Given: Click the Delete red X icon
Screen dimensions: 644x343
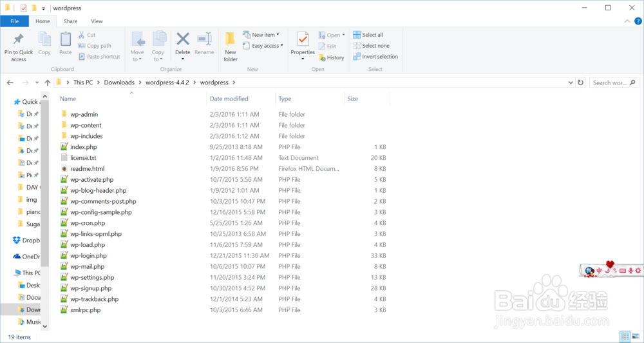Looking at the screenshot, I should coord(183,39).
